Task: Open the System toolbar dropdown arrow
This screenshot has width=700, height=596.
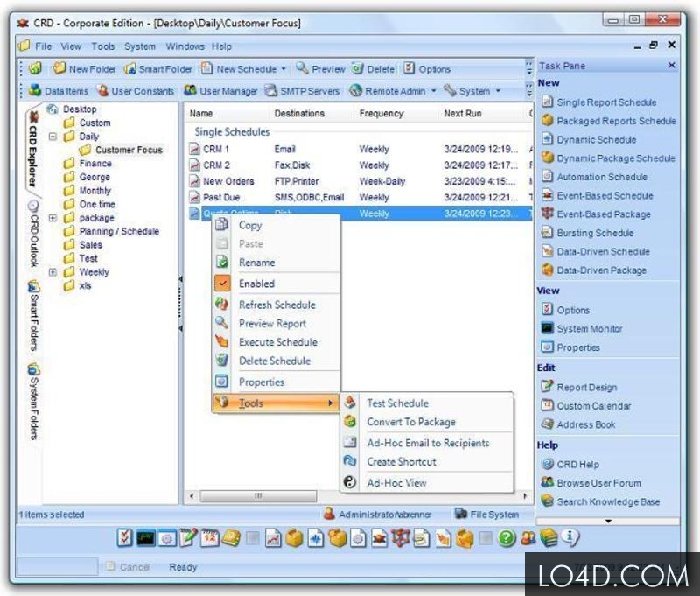Action: 498,91
